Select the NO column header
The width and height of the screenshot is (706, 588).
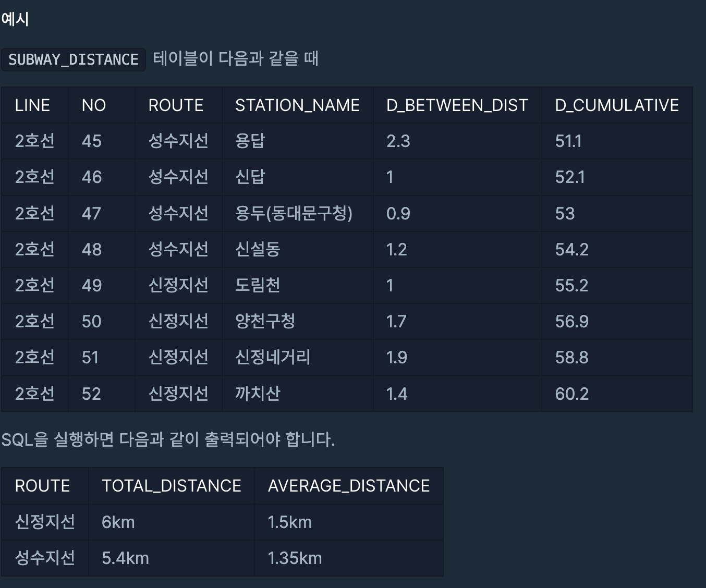101,105
